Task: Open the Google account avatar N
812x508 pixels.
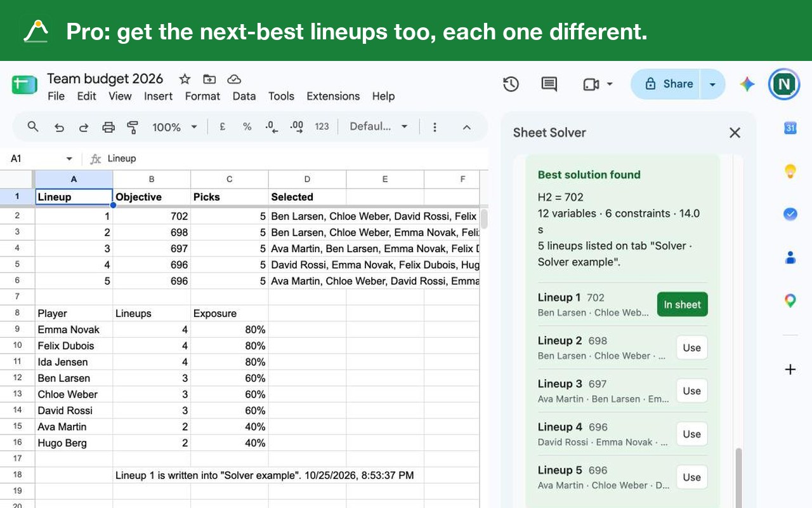Action: (x=784, y=84)
